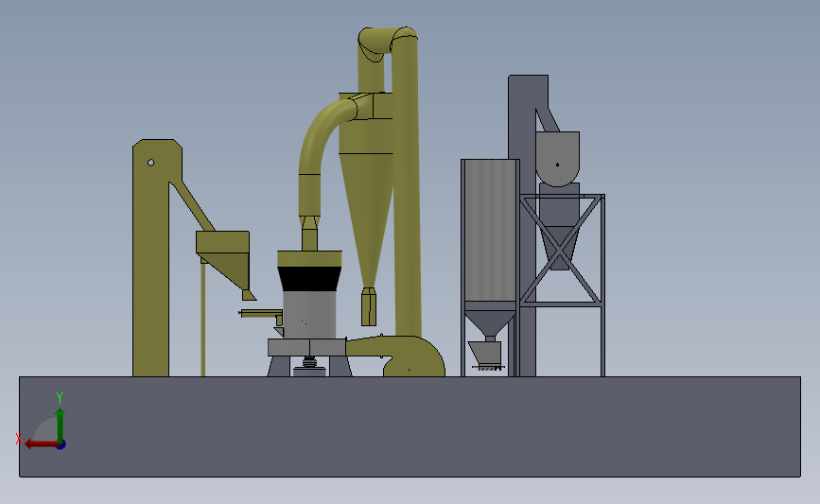The width and height of the screenshot is (820, 504).
Task: Select the black band on the grinding mill
Action: coord(309,279)
